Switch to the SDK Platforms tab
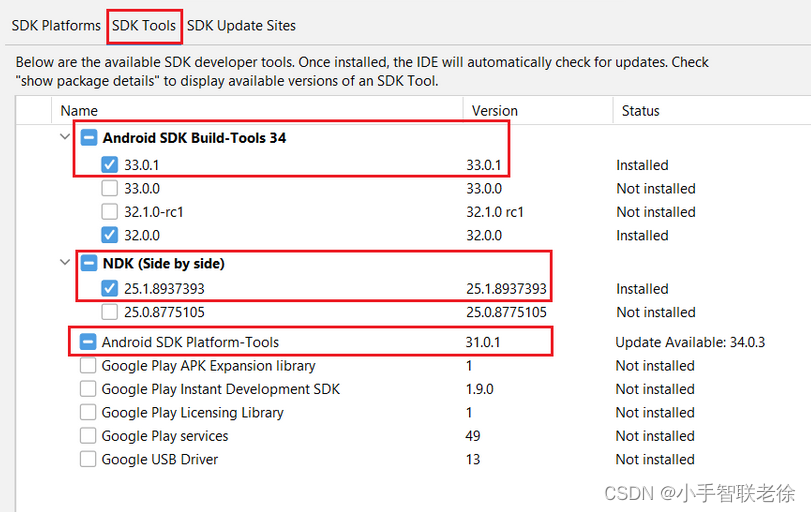This screenshot has width=811, height=512. 56,25
